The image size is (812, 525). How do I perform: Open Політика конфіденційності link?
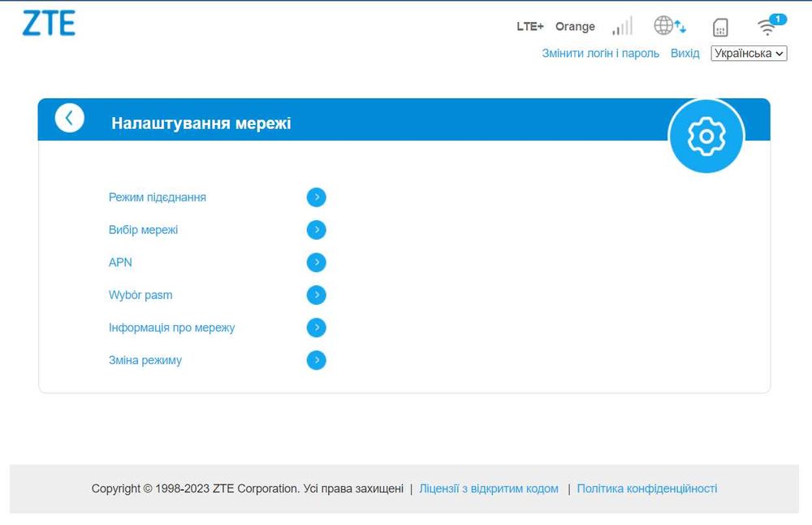pos(647,488)
